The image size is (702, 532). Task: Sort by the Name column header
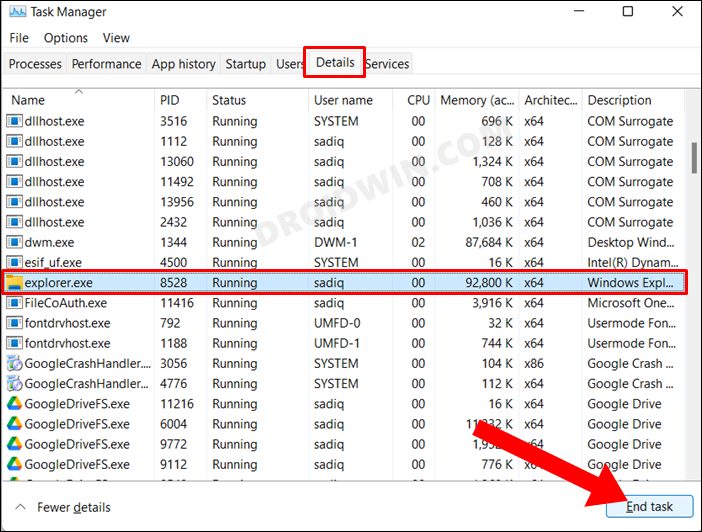click(x=78, y=100)
